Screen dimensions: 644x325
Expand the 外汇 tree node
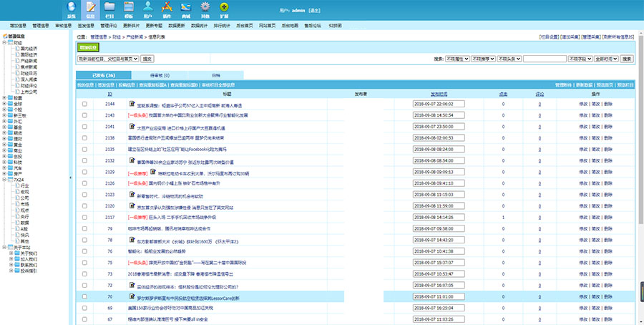click(4, 122)
